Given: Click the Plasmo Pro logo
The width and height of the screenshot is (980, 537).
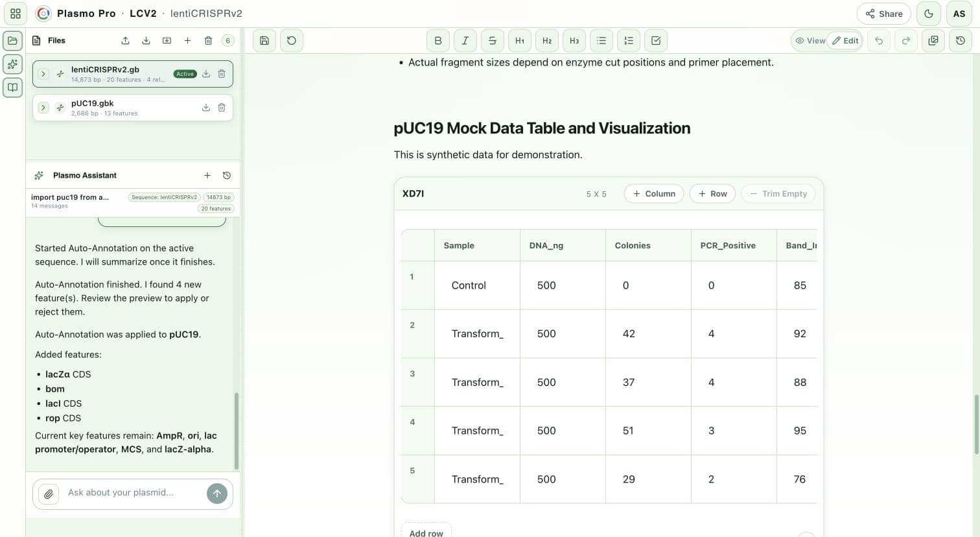Looking at the screenshot, I should [x=43, y=14].
